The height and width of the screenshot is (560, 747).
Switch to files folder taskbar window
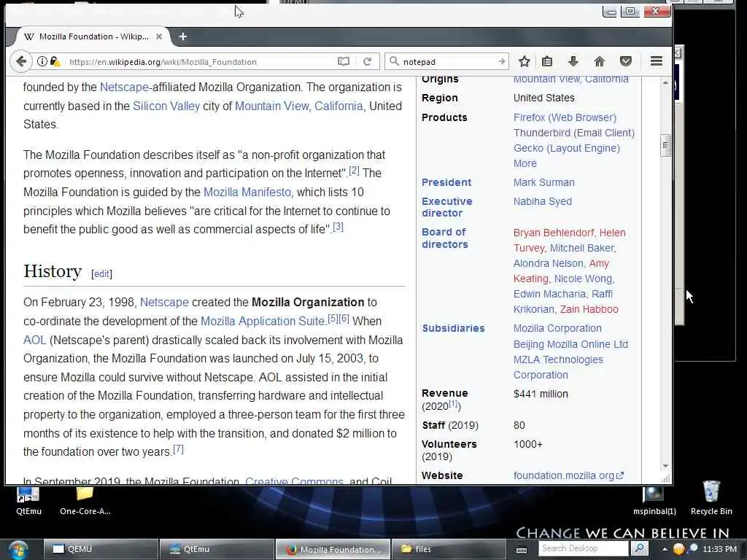click(x=448, y=549)
